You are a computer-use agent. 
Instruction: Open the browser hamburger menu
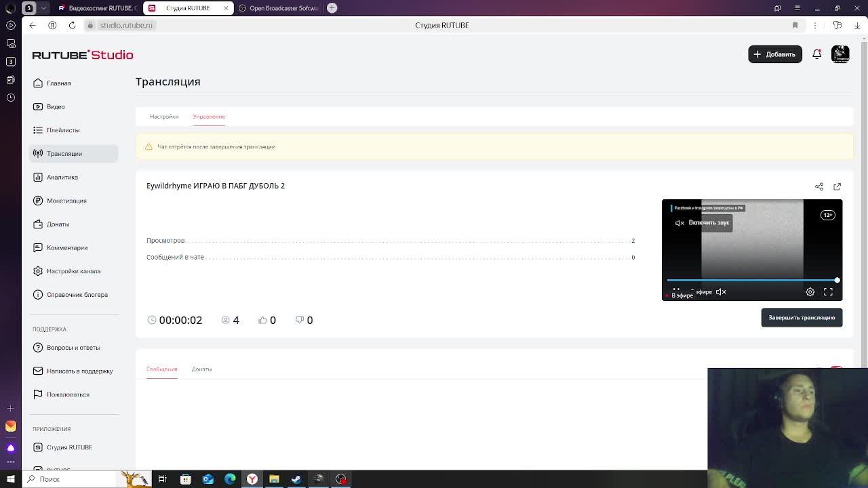797,8
